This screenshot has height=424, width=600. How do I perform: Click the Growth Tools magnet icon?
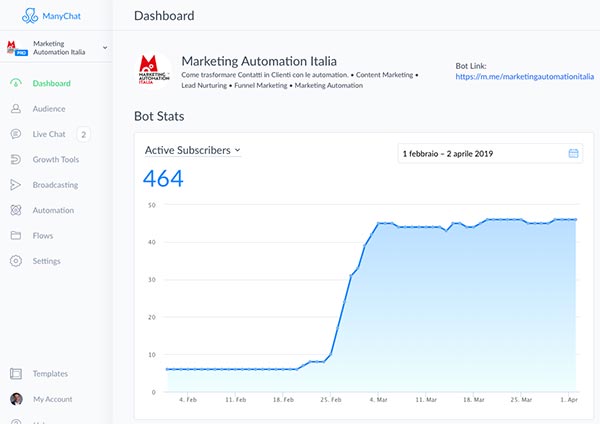coord(16,159)
